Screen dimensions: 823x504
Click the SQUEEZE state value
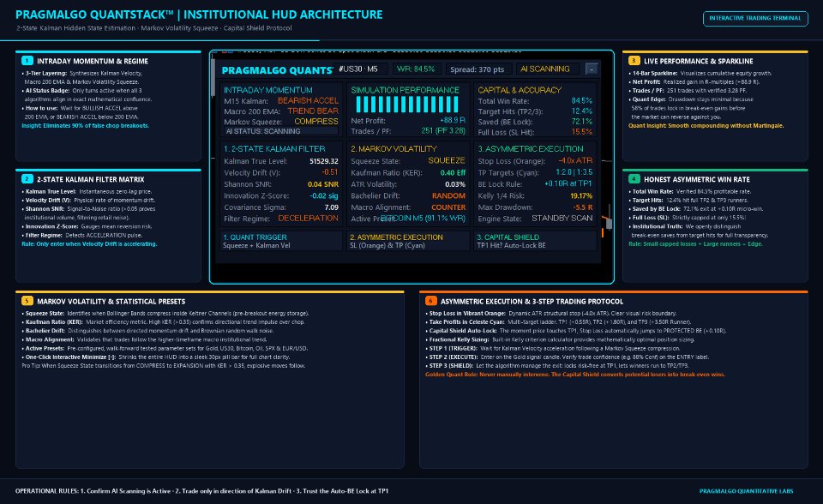click(x=447, y=160)
